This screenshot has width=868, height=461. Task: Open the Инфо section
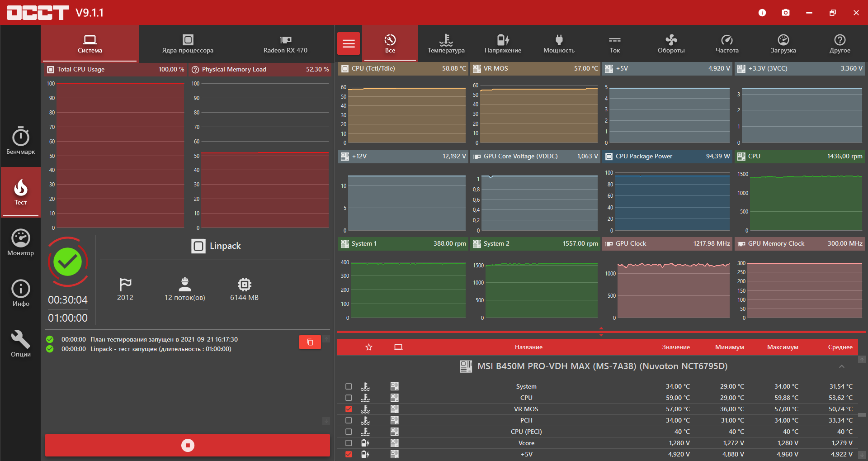click(x=20, y=293)
